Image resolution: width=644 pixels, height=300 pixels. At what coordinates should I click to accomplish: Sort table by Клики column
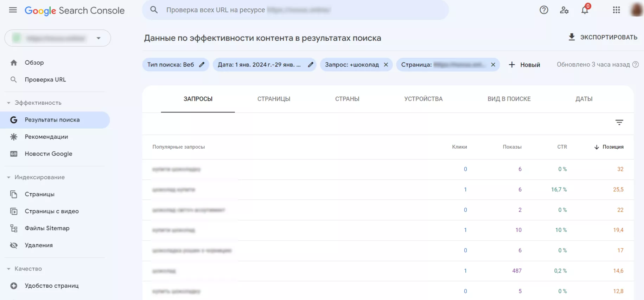click(459, 147)
